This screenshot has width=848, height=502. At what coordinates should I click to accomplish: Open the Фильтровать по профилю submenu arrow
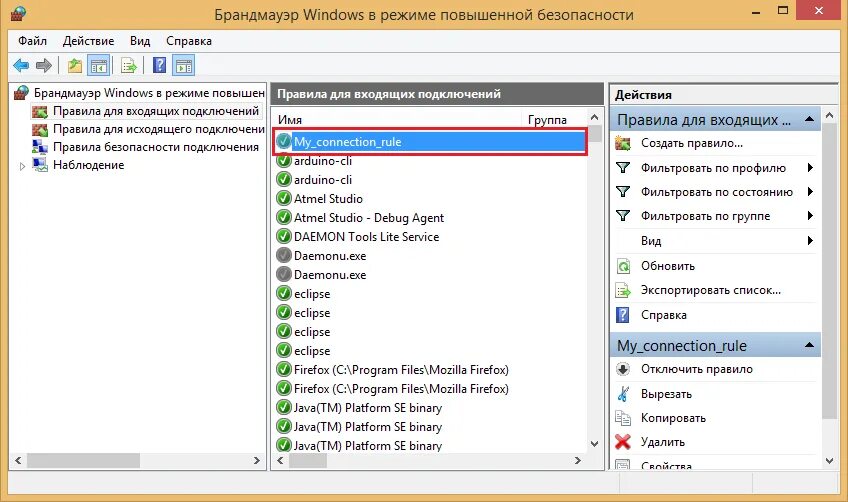click(810, 168)
